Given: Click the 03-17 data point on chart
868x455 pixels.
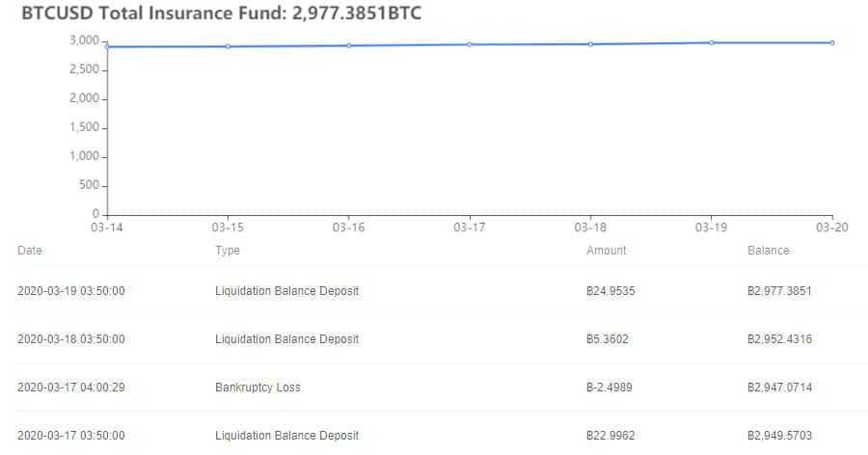Looking at the screenshot, I should tap(470, 44).
